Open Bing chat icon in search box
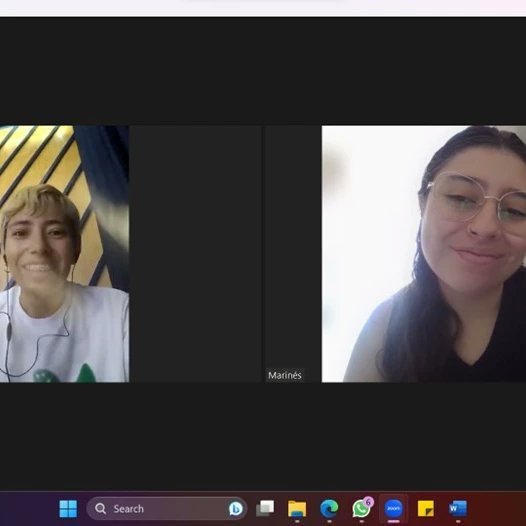The width and height of the screenshot is (526, 526). (236, 509)
